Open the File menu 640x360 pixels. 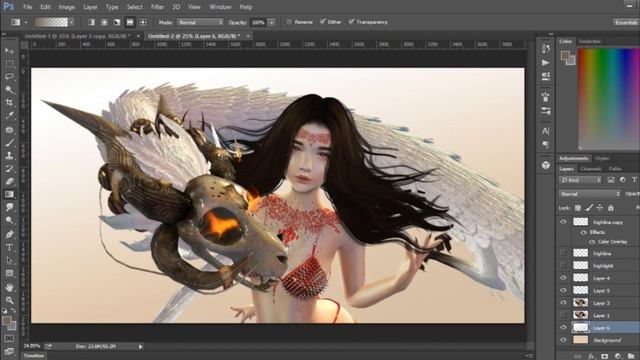pyautogui.click(x=27, y=7)
